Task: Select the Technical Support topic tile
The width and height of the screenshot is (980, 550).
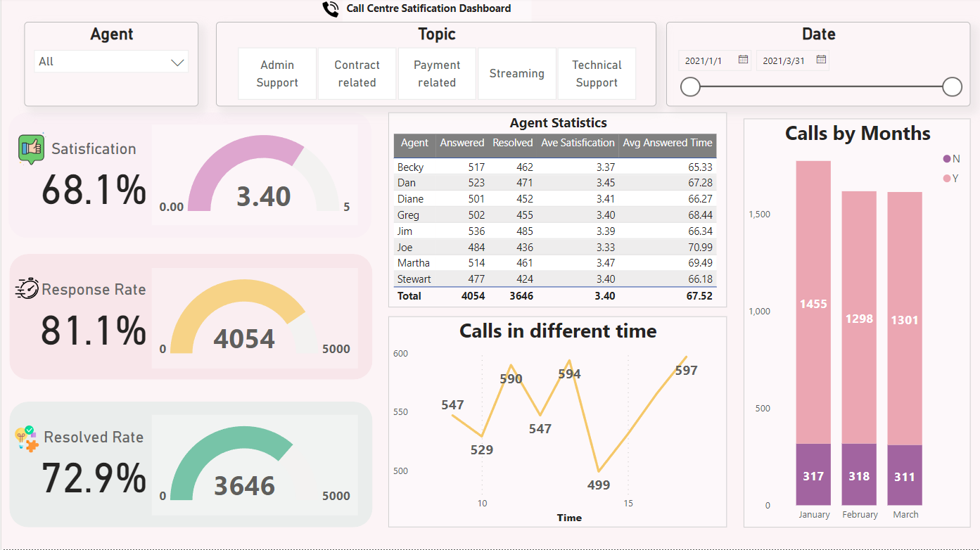Action: [x=597, y=74]
